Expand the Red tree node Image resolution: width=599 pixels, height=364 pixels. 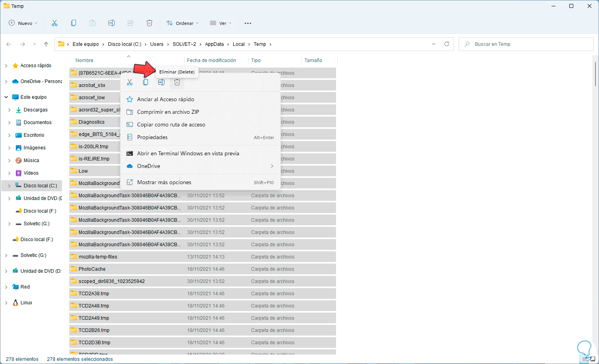pos(6,287)
